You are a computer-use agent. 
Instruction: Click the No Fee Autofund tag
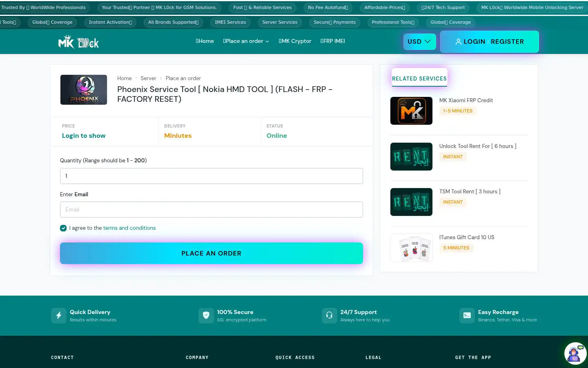click(x=328, y=8)
